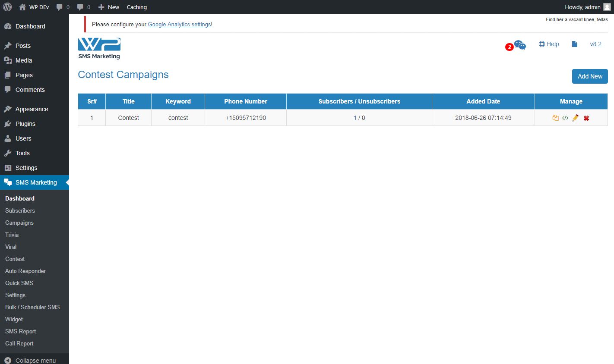Screen dimensions: 614x364
Task: Click the Title column header
Action: (129, 101)
